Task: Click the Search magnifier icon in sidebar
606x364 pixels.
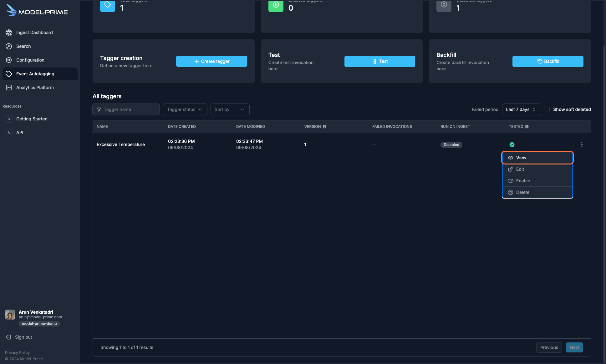Action: click(x=9, y=46)
